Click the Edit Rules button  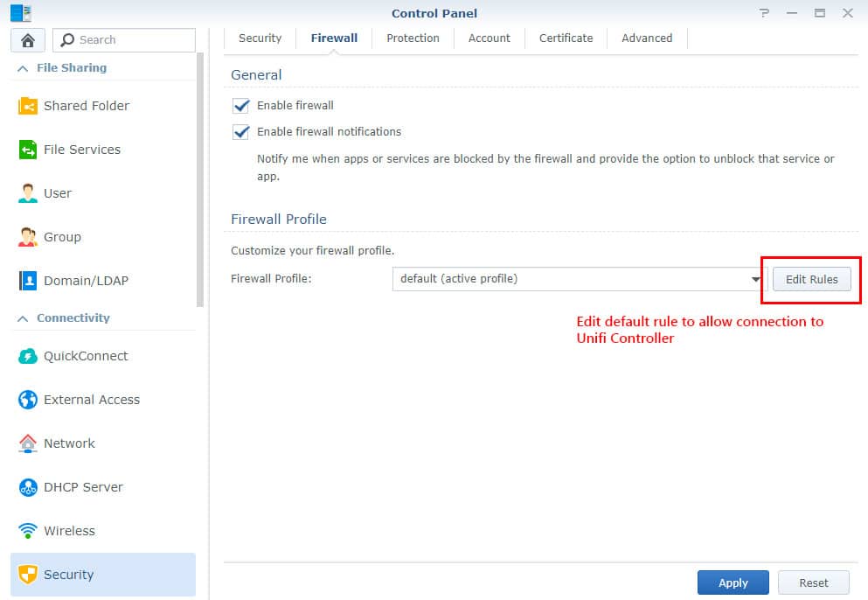[x=811, y=279]
